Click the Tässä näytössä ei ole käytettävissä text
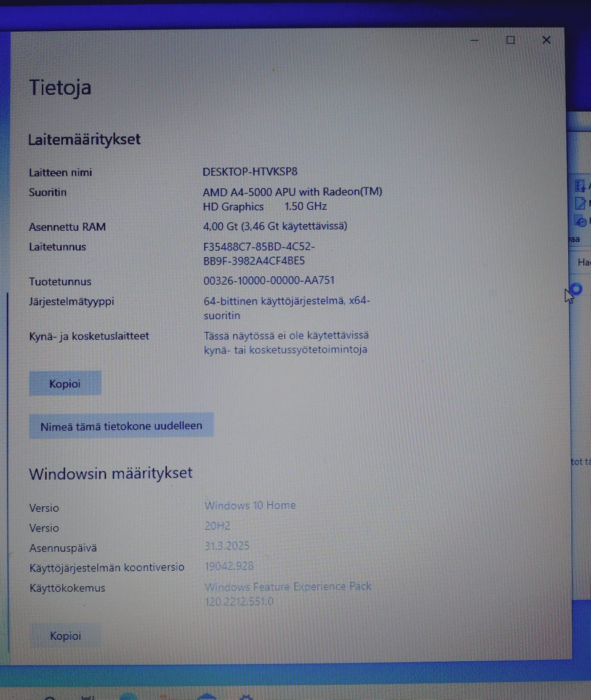591x700 pixels. (286, 343)
